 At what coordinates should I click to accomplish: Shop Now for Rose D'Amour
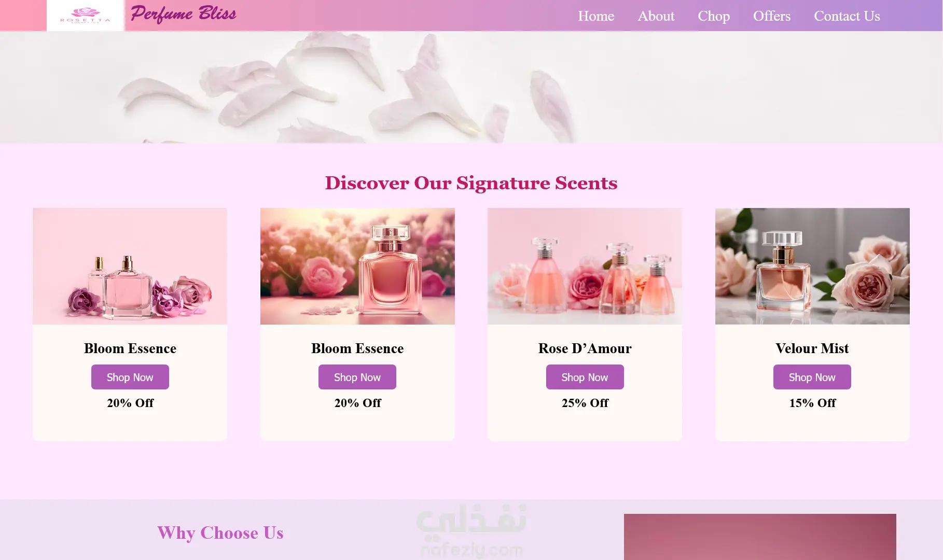(585, 377)
